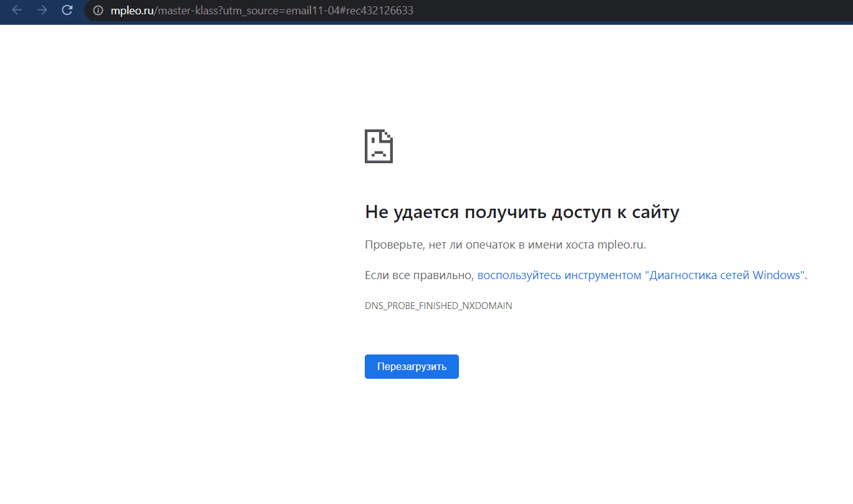Click the "Если все правильно," text
The image size is (853, 504).
pos(419,275)
